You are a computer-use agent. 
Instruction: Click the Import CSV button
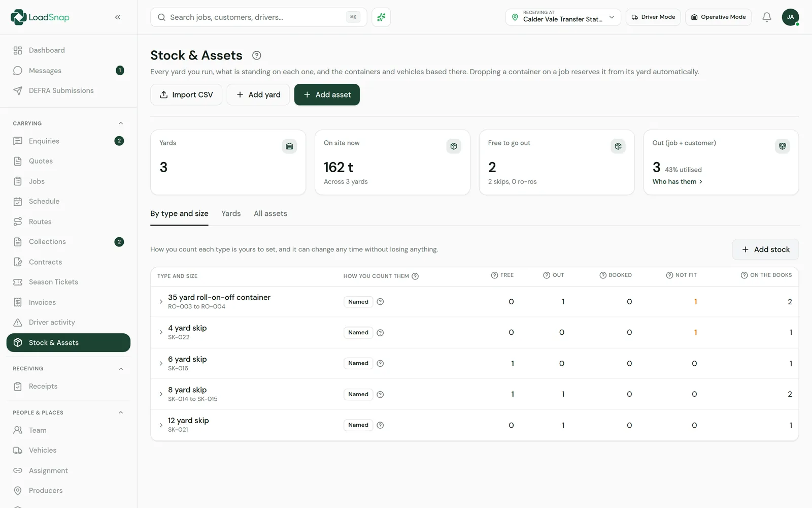(x=186, y=94)
